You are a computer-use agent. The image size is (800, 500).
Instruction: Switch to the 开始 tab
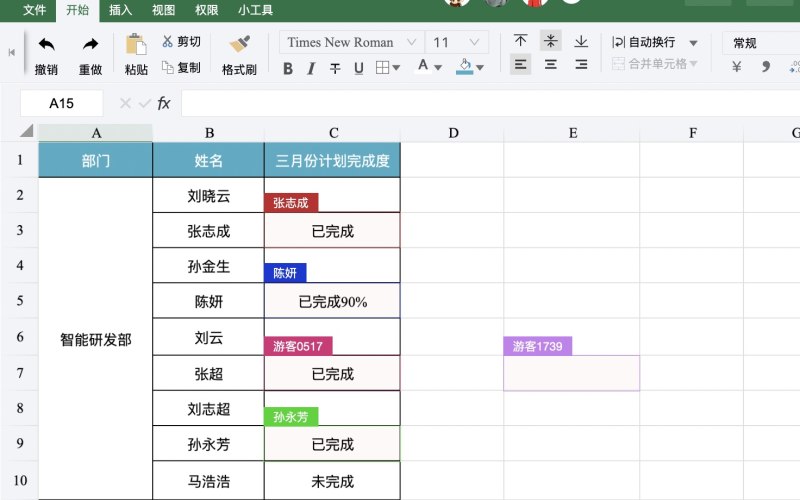78,10
